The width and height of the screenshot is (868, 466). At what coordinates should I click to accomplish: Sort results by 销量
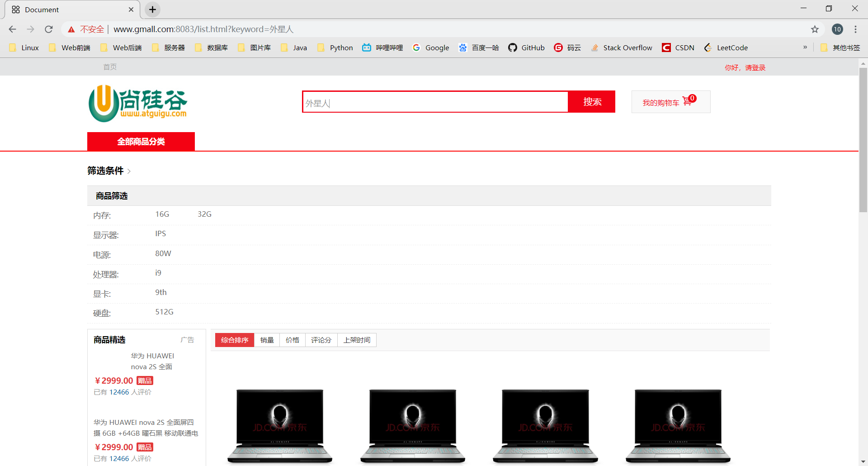point(267,340)
